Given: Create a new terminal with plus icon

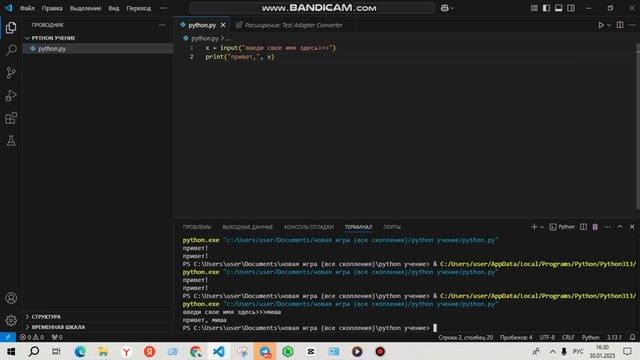Looking at the screenshot, I should (534, 227).
